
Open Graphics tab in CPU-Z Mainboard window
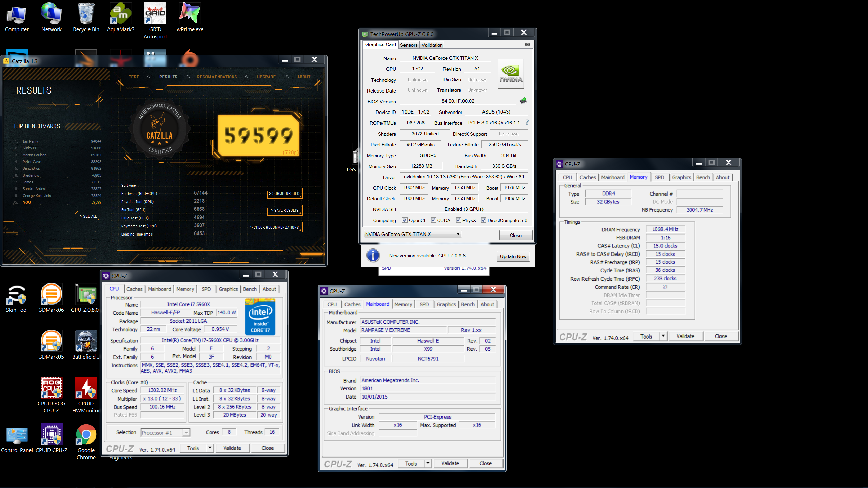446,304
